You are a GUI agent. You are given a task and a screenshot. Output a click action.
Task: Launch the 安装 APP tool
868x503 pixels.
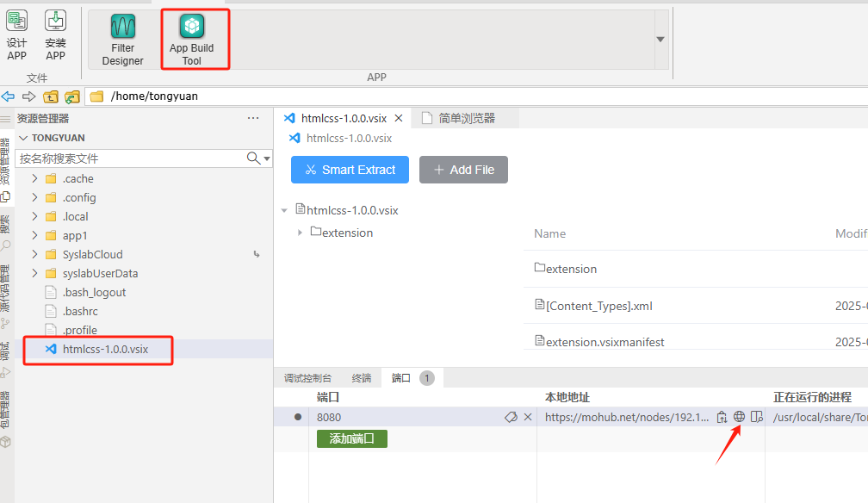tap(55, 35)
